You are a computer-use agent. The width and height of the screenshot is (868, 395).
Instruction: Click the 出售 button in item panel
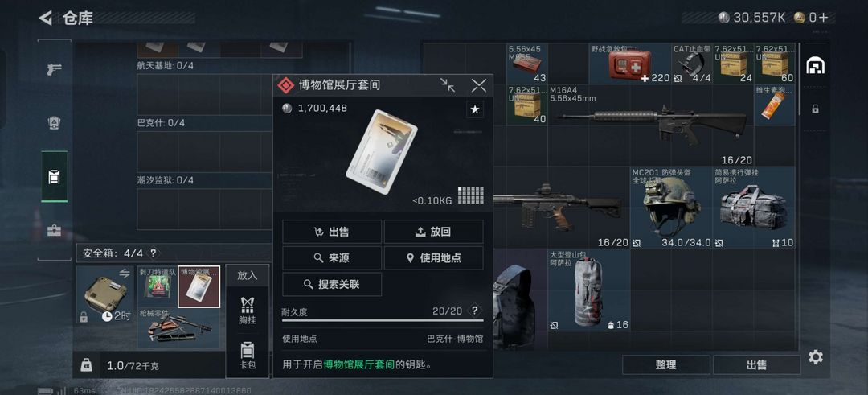tap(332, 232)
